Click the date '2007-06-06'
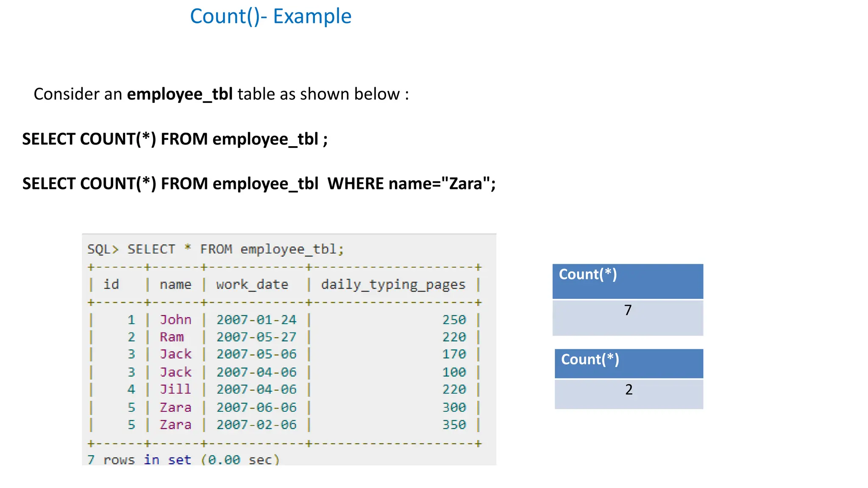 [256, 408]
